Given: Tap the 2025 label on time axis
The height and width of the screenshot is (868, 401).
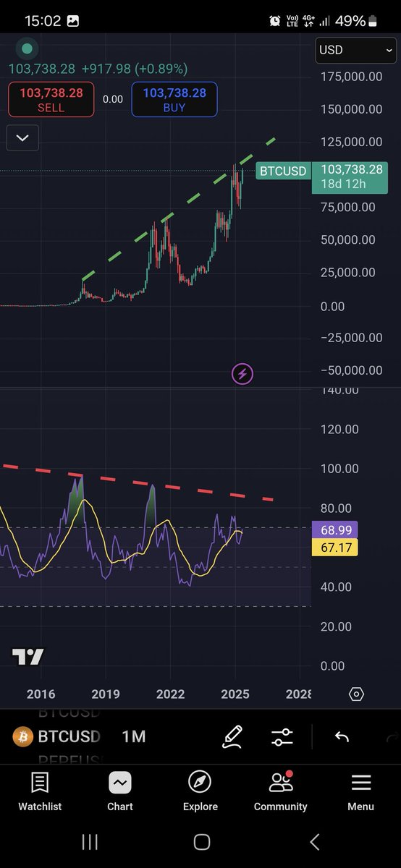Looking at the screenshot, I should (235, 694).
